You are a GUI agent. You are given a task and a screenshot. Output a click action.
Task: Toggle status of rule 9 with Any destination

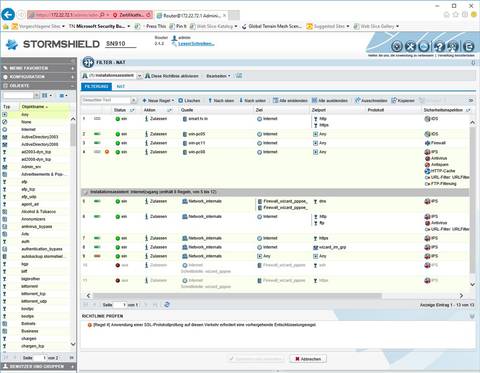[x=118, y=256]
